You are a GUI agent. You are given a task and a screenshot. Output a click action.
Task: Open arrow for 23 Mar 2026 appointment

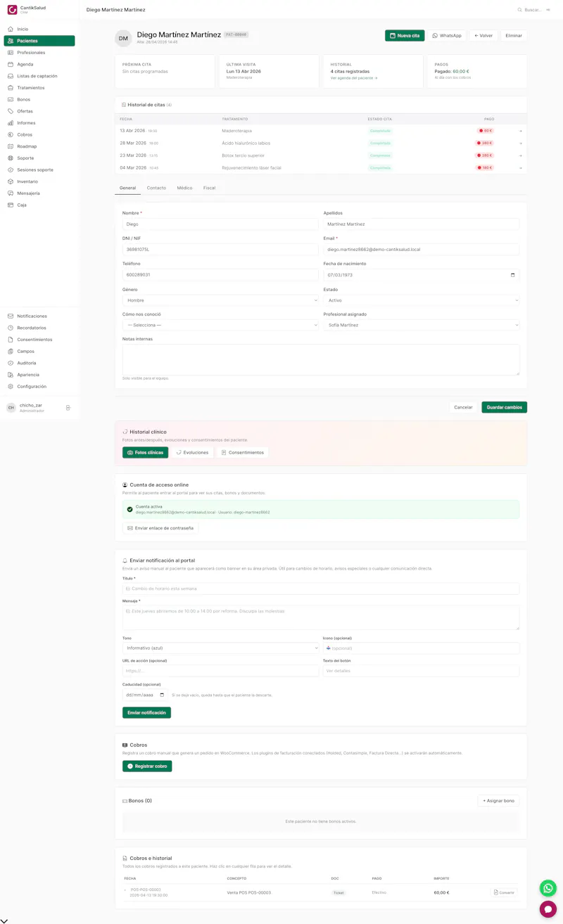tap(521, 155)
